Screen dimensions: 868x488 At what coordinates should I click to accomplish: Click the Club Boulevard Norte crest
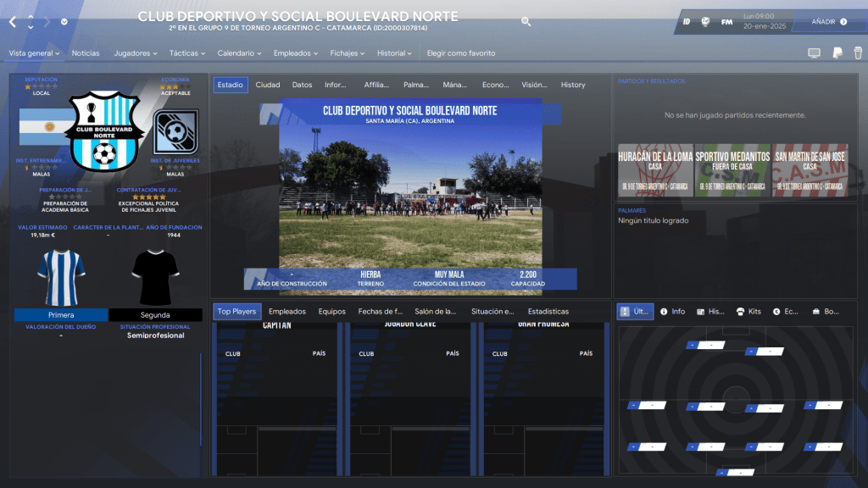(x=105, y=130)
